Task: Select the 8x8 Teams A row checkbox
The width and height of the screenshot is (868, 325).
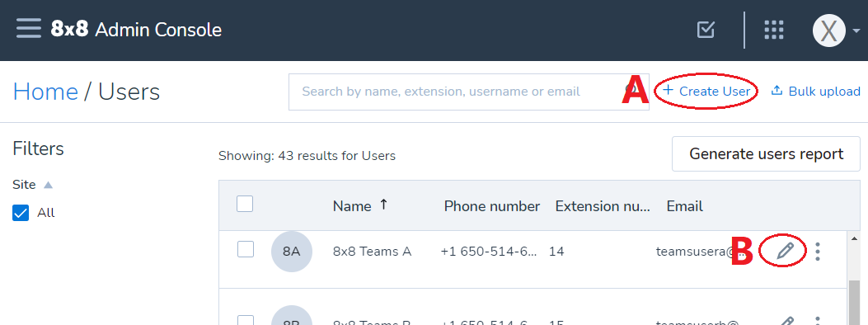Action: pos(246,249)
